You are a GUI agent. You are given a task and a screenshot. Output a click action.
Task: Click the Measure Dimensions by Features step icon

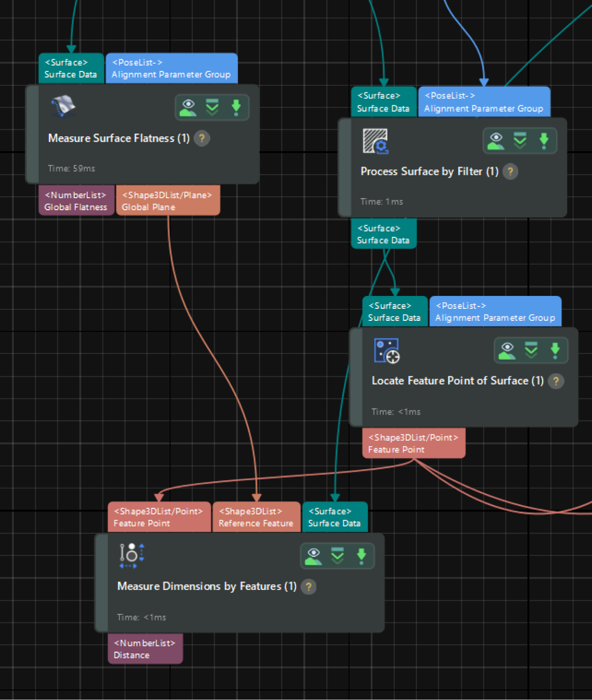pos(132,555)
